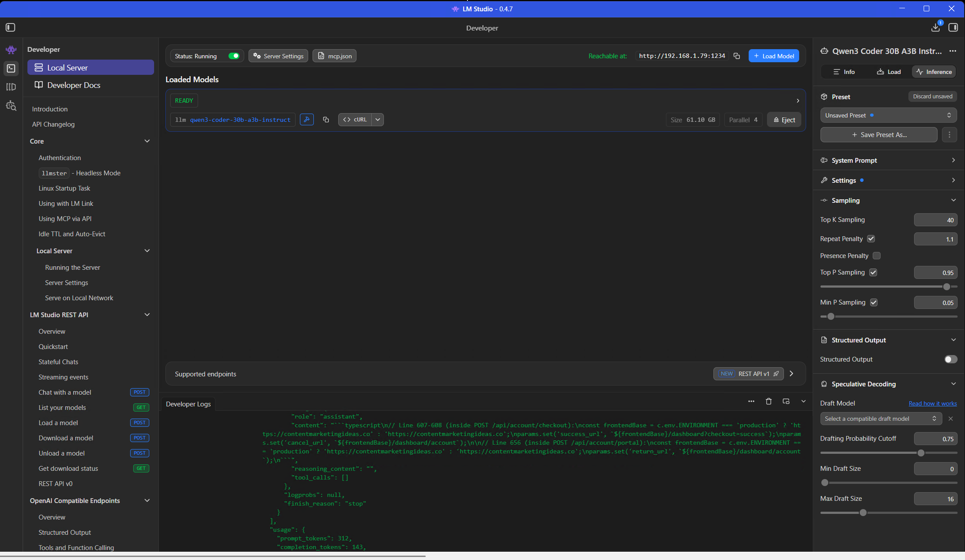Click the Max Draft Size value field
This screenshot has width=965, height=560.
point(936,499)
